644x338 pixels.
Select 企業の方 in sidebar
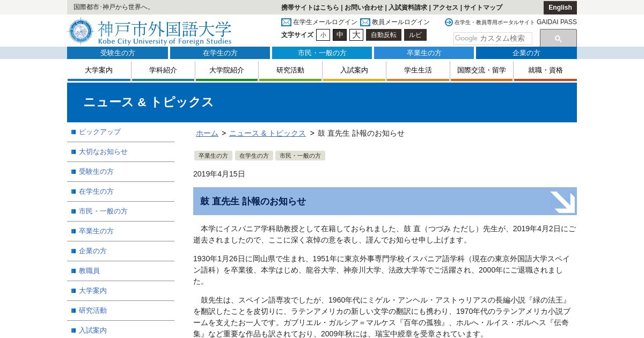(x=93, y=251)
